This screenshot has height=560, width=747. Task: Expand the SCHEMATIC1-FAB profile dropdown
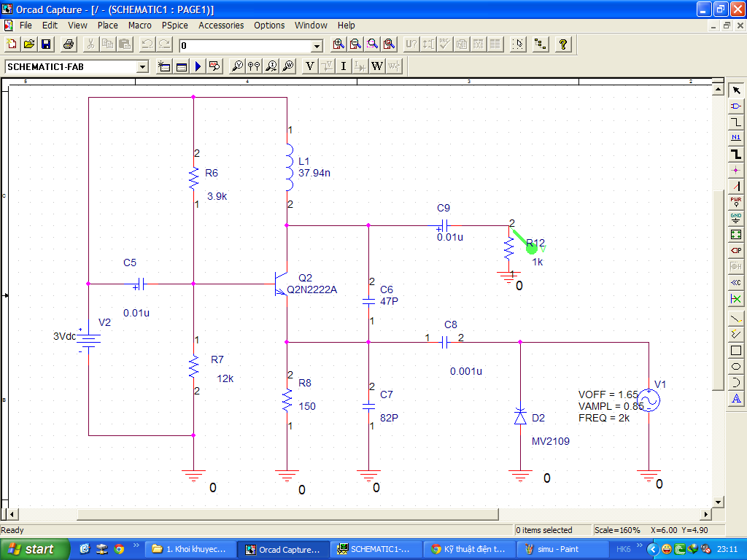(142, 66)
